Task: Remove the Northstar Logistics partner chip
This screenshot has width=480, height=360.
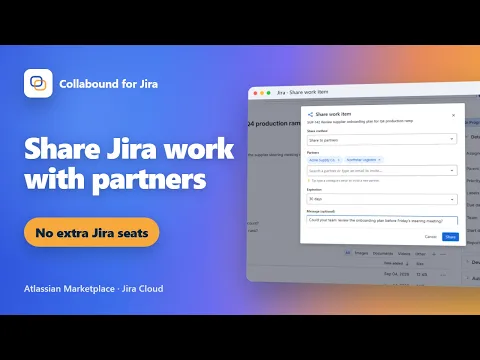Action: [x=379, y=160]
